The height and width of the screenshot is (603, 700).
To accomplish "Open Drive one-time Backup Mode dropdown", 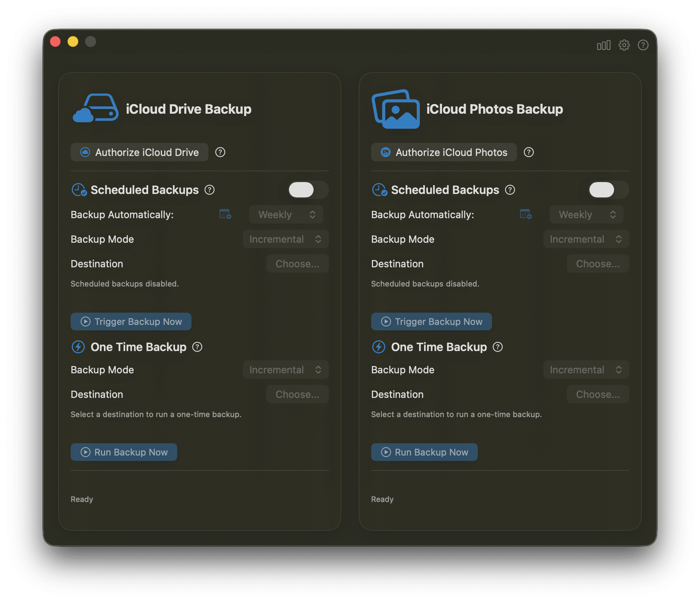I will [286, 369].
